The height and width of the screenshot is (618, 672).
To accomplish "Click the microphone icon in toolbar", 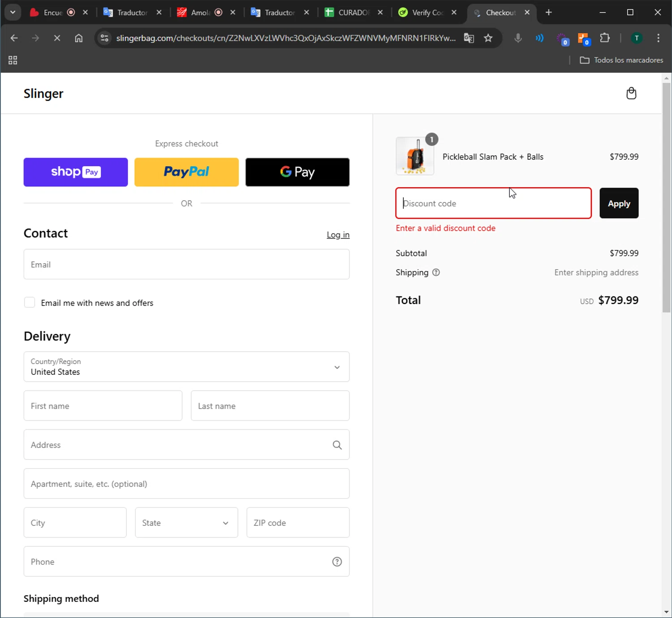I will [518, 38].
